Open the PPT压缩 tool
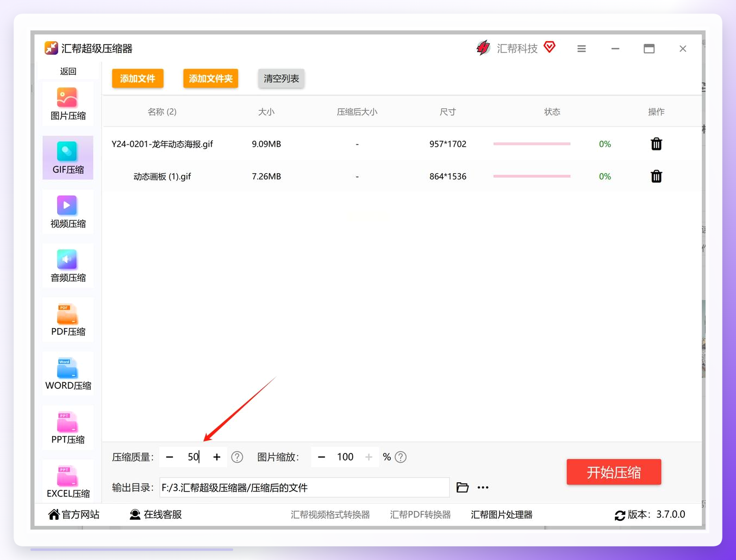The width and height of the screenshot is (736, 560). [x=68, y=427]
